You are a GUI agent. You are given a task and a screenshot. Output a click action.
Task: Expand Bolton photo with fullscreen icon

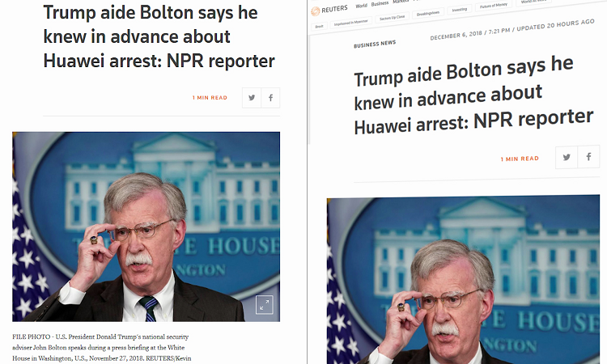(x=265, y=305)
